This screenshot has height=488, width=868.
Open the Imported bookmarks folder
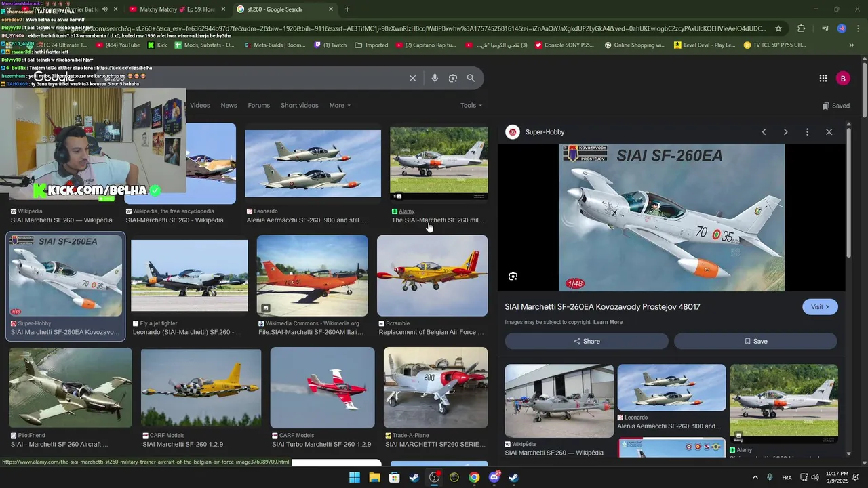[371, 45]
